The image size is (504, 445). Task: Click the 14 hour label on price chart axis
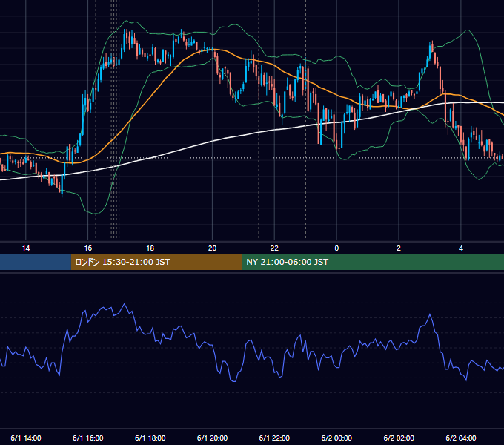click(x=26, y=248)
